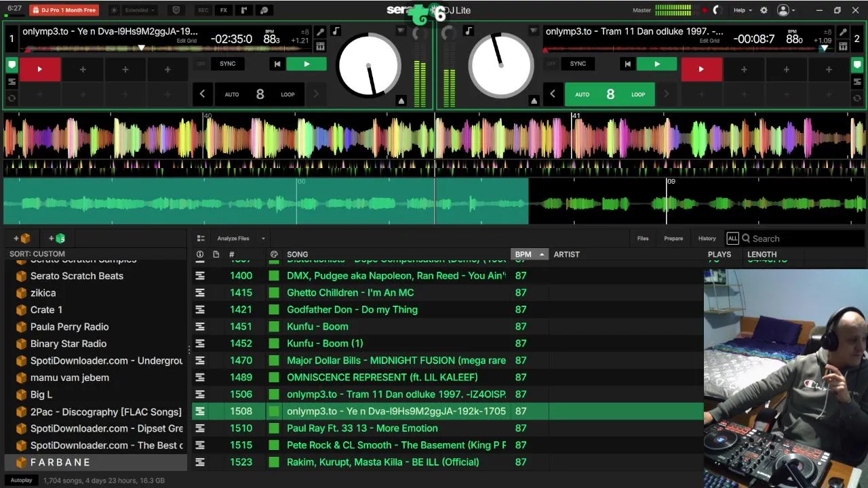Viewport: 868px width, 488px height.
Task: Click deck 1 pad mode piano icon
Action: click(x=320, y=46)
